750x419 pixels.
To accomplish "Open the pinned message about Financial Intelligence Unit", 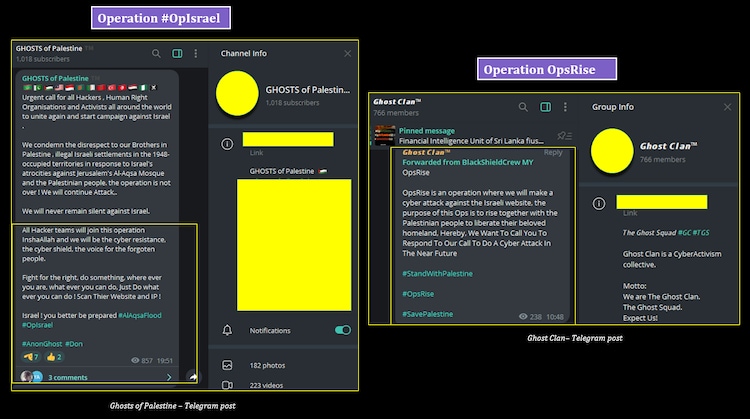I will pos(470,135).
